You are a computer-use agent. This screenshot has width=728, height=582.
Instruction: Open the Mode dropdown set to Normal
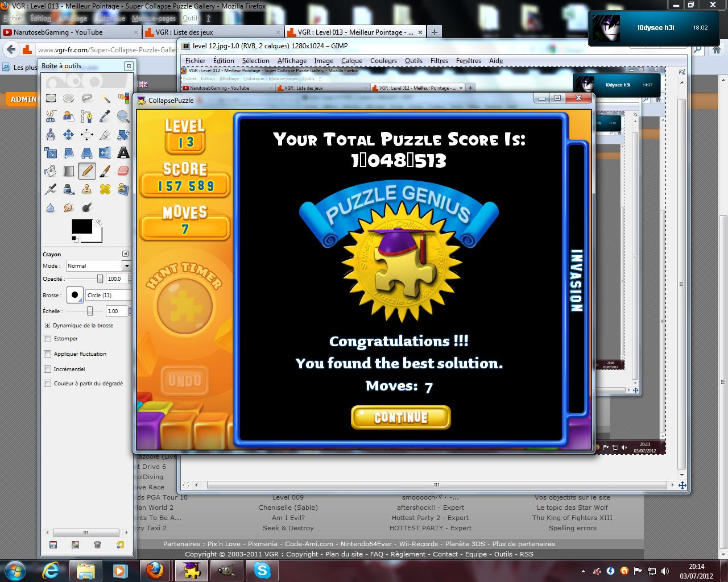pos(98,266)
